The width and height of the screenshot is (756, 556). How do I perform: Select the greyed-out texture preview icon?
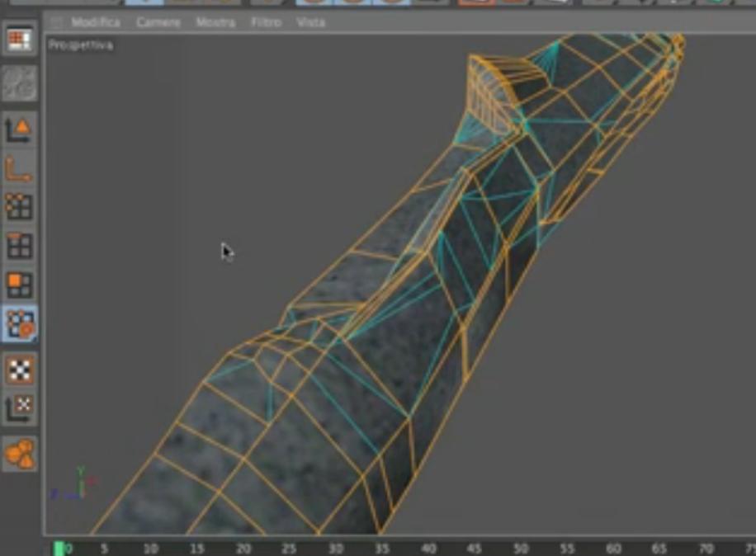(20, 83)
